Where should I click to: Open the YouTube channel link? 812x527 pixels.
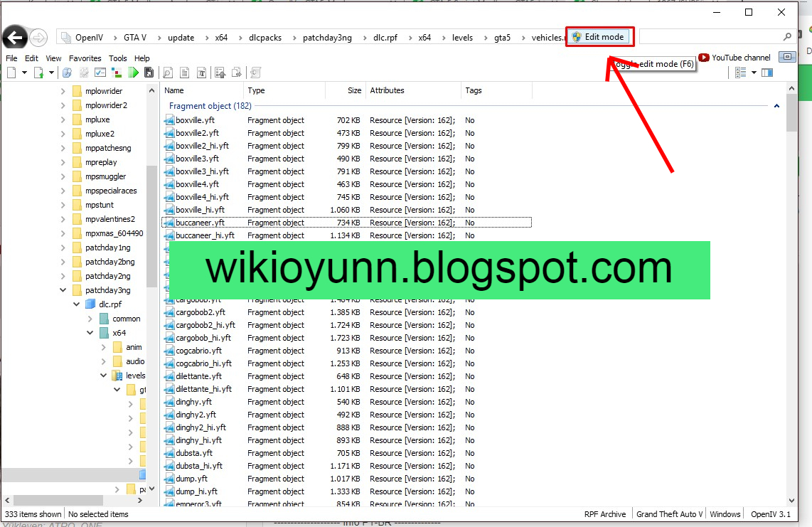click(x=734, y=58)
